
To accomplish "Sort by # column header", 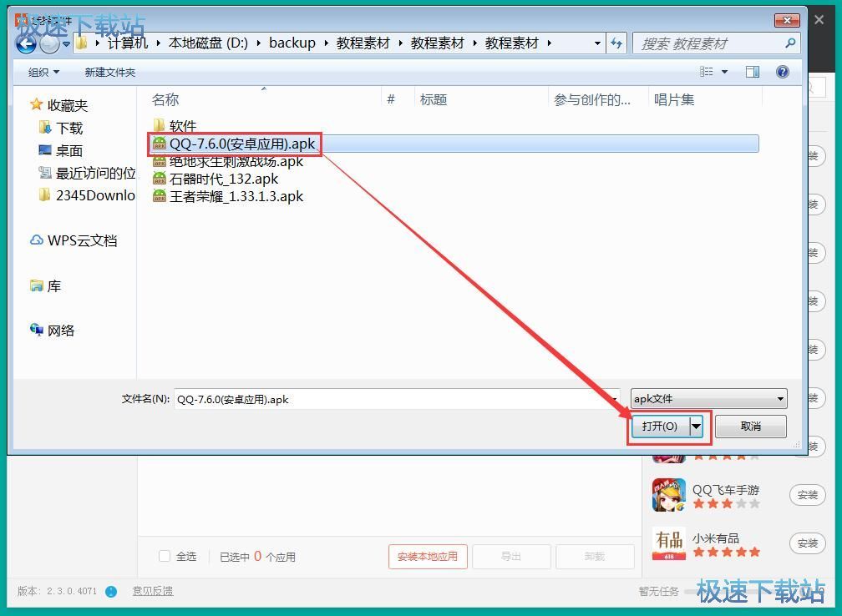I will (391, 99).
